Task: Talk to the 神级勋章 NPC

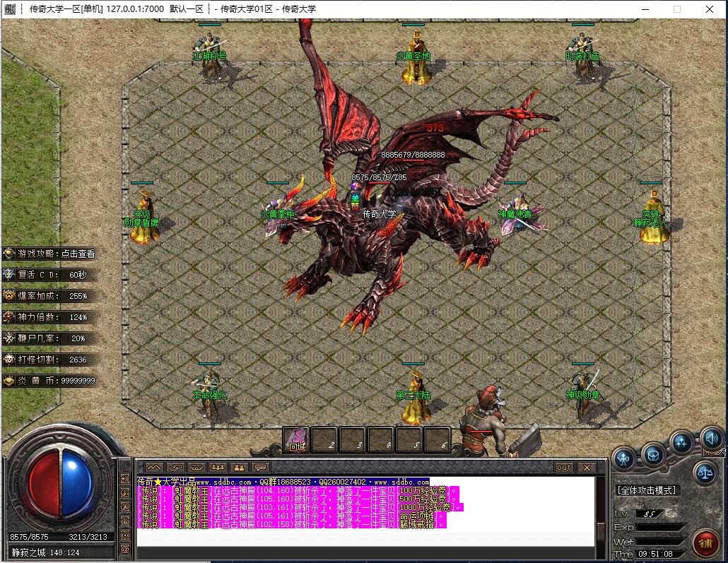Action: [583, 394]
